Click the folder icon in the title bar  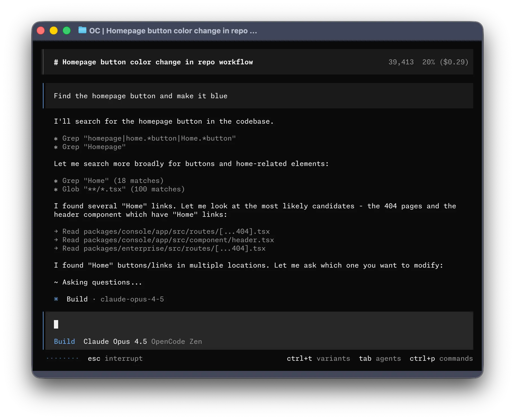82,30
